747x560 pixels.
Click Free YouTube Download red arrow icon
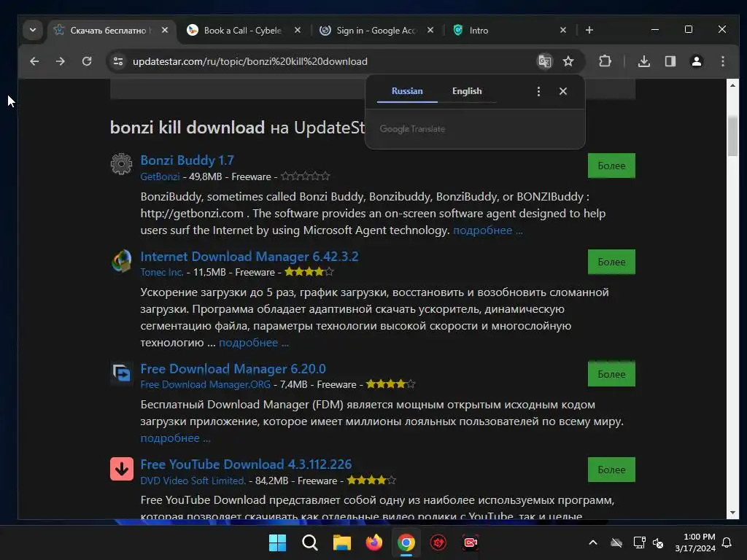122,469
